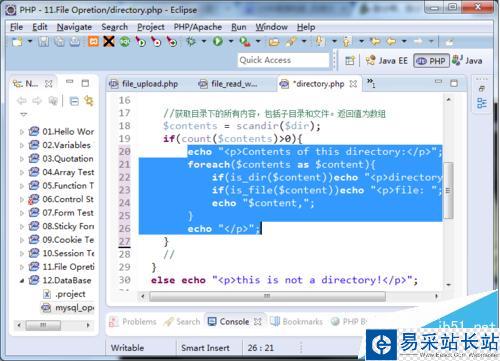Select the .project file
This screenshot has height=361, width=500.
(x=64, y=294)
